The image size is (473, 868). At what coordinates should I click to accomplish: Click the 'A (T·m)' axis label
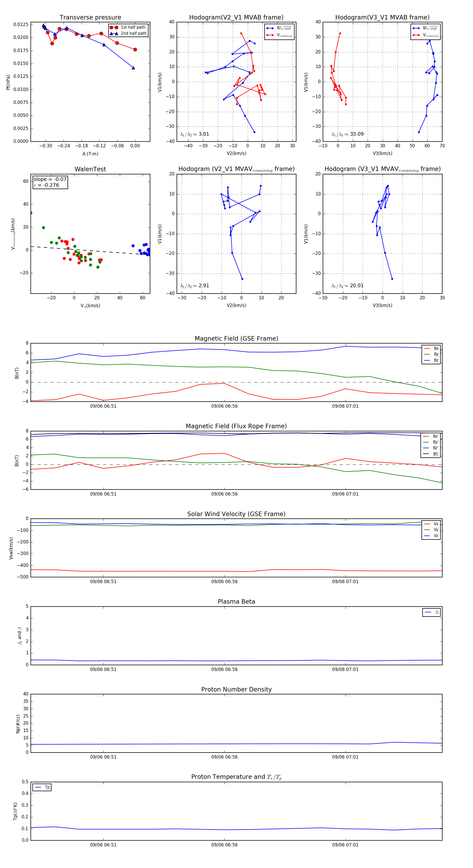[90, 154]
